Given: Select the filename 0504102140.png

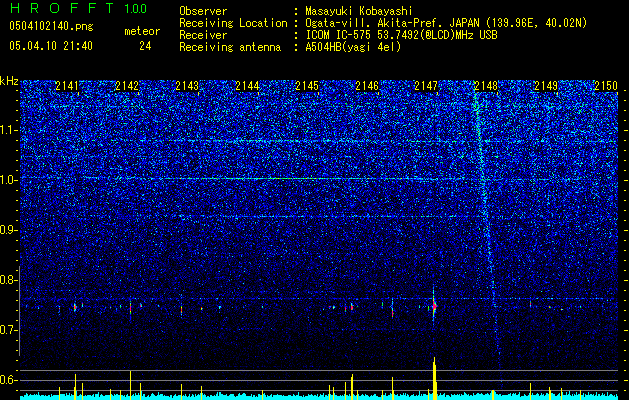Looking at the screenshot, I should 51,27.
